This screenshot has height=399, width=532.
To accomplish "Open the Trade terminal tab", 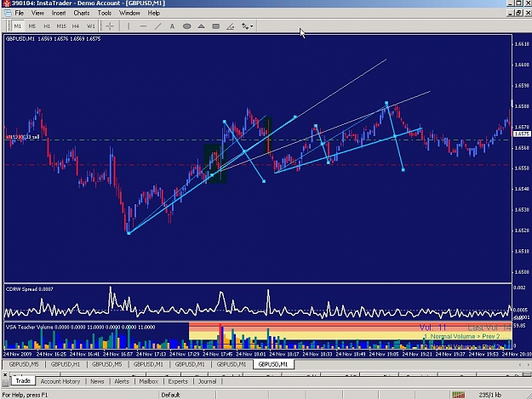I will [23, 380].
